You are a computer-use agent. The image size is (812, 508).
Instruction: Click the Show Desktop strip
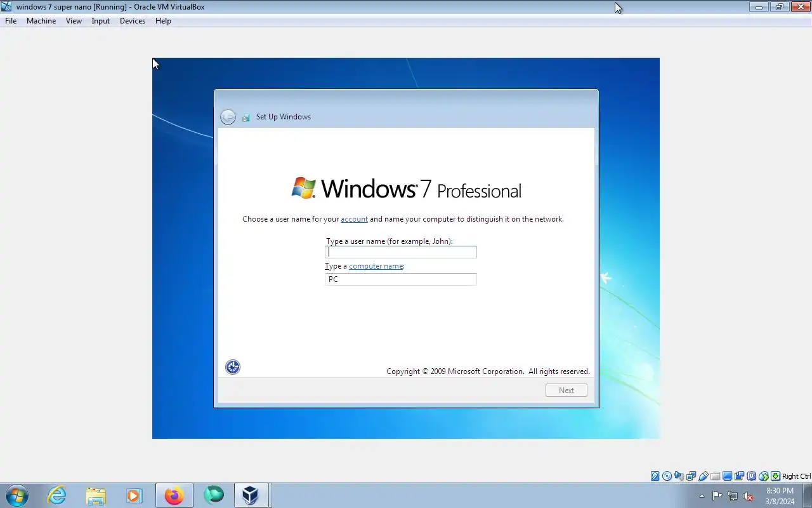[x=808, y=495]
